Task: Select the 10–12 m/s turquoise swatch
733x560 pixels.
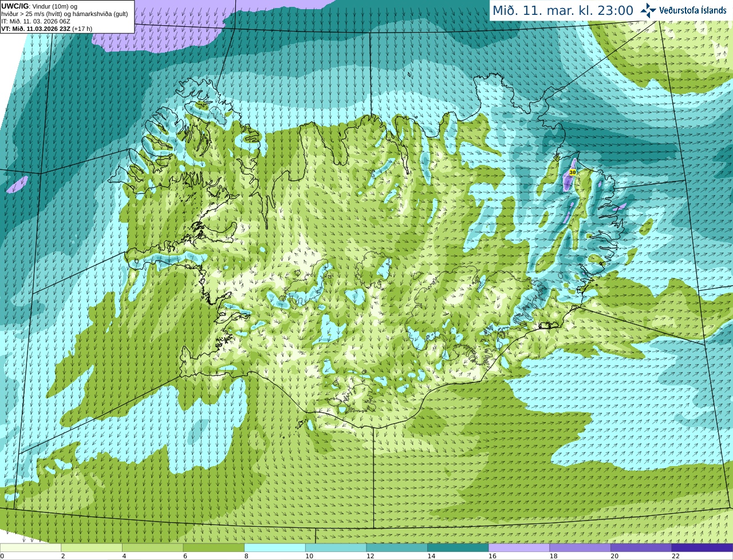Action: click(x=336, y=547)
